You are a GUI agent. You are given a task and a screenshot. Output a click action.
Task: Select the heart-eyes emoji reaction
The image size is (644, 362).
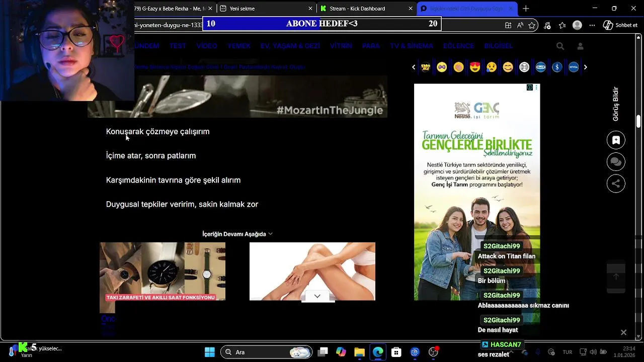pyautogui.click(x=475, y=67)
